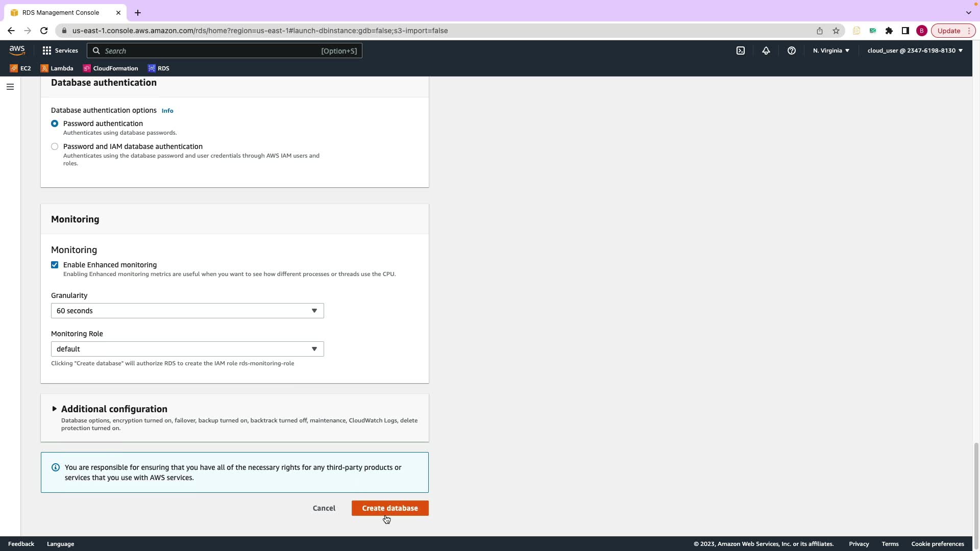
Task: Open the N. Virginia region menu
Action: 831,51
